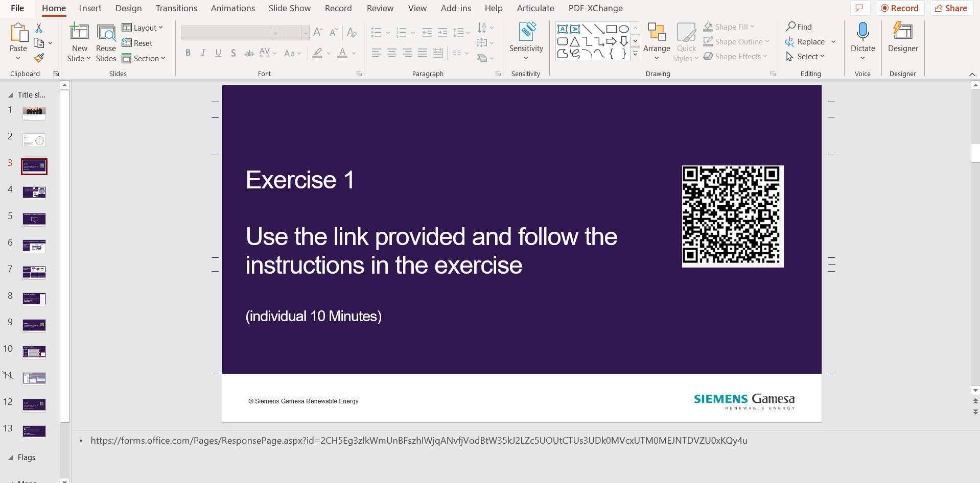This screenshot has height=483, width=980.
Task: Toggle Underline formatting
Action: pyautogui.click(x=218, y=53)
